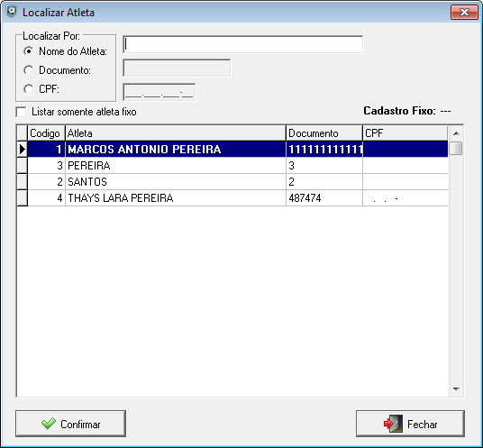Screen dimensions: 483x448
Task: Close the dialog using Fechar button
Action: (410, 424)
